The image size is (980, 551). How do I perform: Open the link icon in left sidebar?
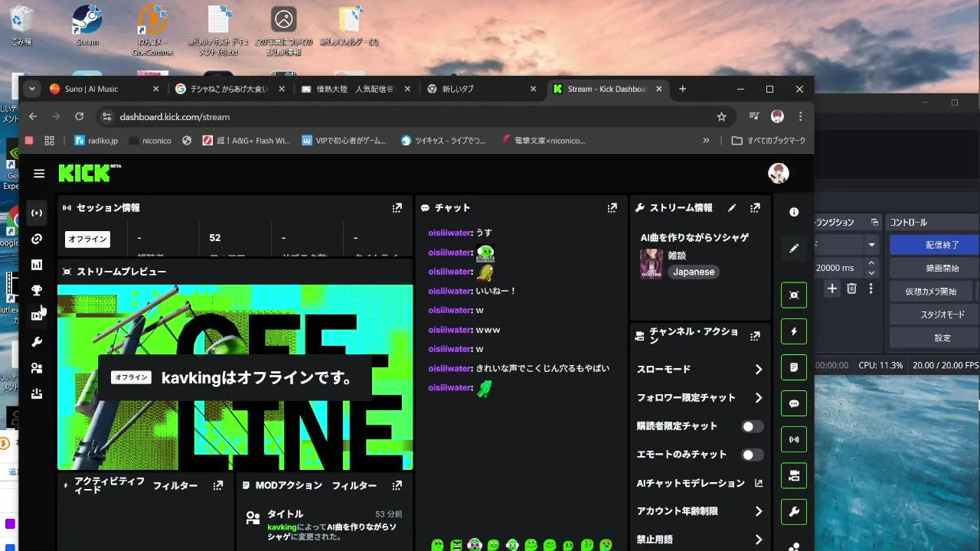click(x=37, y=239)
